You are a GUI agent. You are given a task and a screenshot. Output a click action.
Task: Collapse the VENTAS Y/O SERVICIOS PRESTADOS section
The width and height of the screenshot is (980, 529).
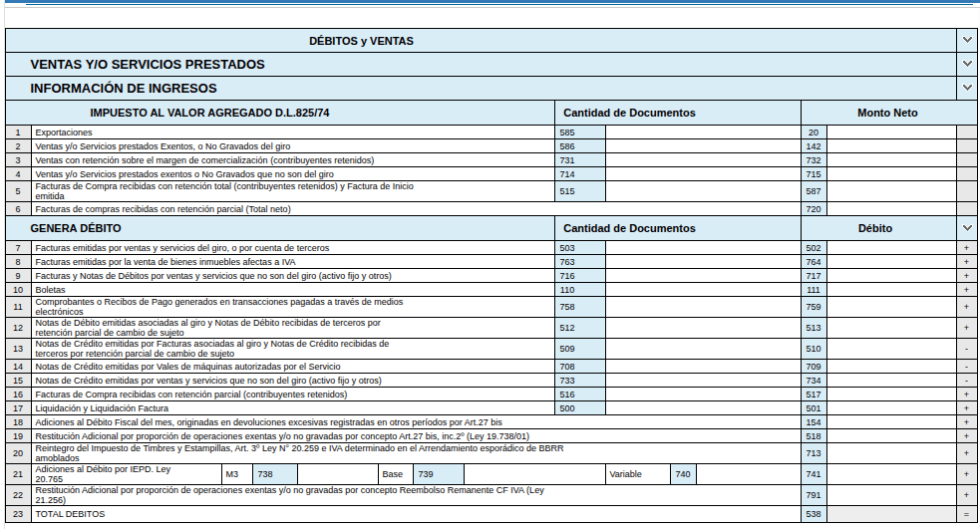[966, 64]
